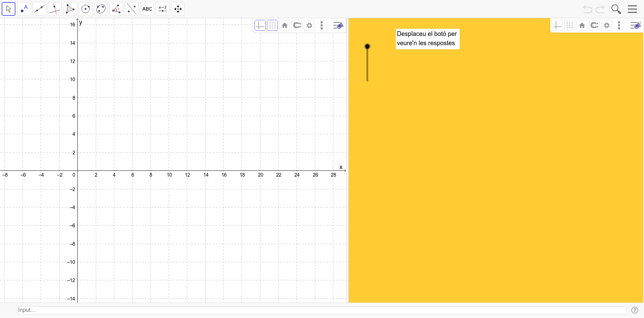The height and width of the screenshot is (318, 644).
Task: Click the black slider handle
Action: click(x=367, y=46)
